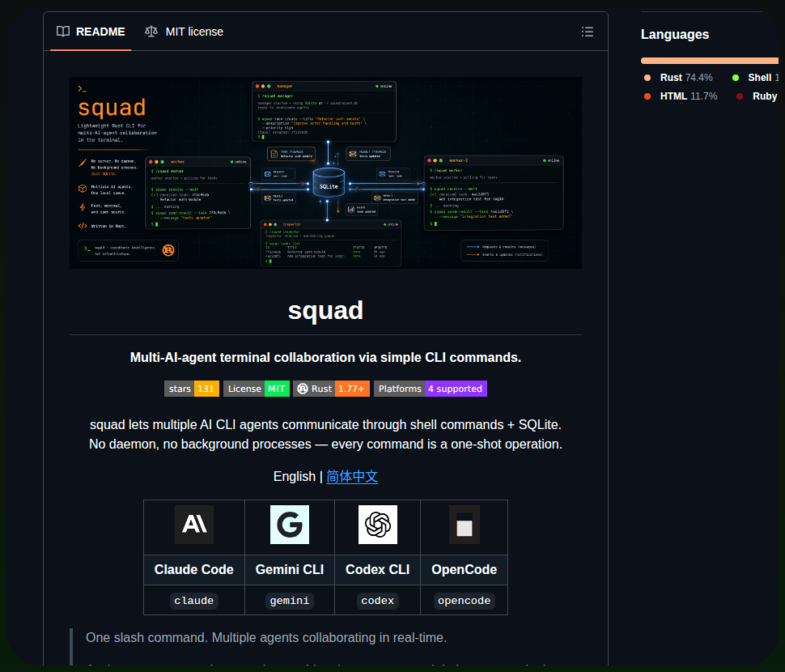Click the Shell green color dot
Screen dimensions: 785x672
[736, 78]
